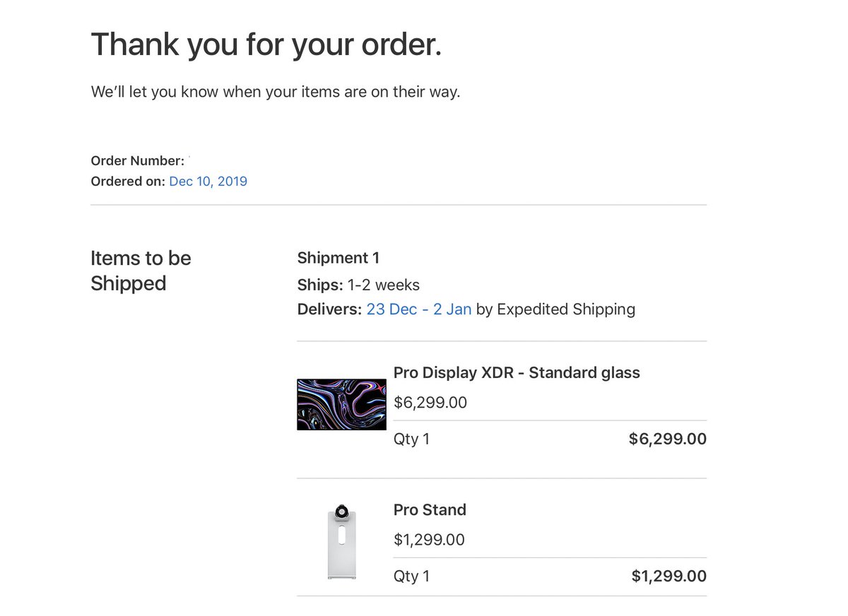Select the Pro Display XDR - Standard glass title

click(517, 373)
